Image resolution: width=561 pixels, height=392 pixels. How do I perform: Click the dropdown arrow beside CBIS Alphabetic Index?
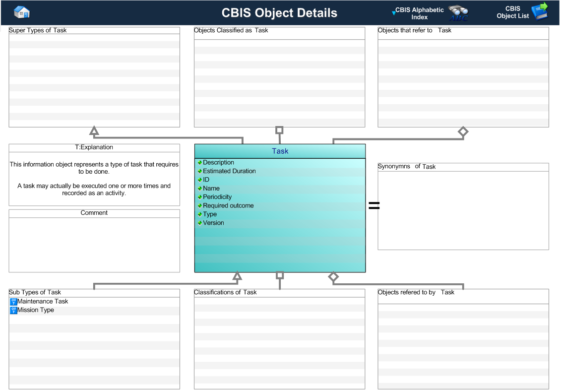click(x=393, y=13)
